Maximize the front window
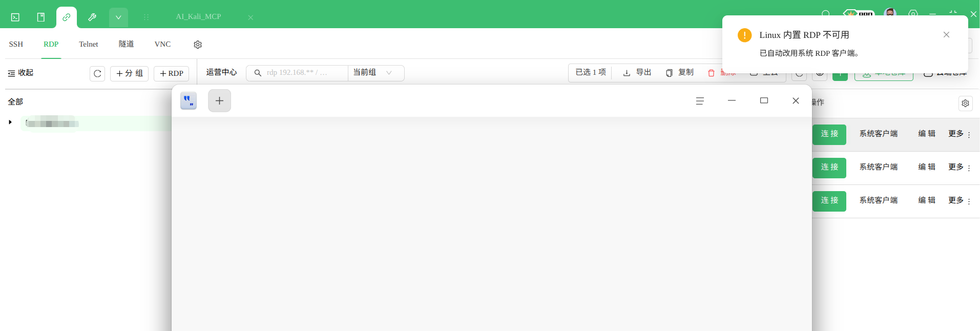The height and width of the screenshot is (331, 980). click(764, 100)
